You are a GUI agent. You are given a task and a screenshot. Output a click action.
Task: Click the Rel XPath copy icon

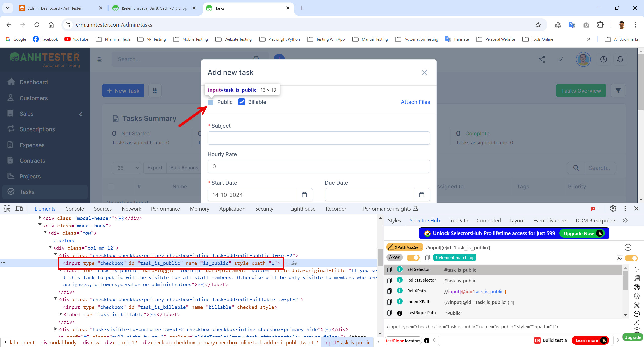[390, 291]
